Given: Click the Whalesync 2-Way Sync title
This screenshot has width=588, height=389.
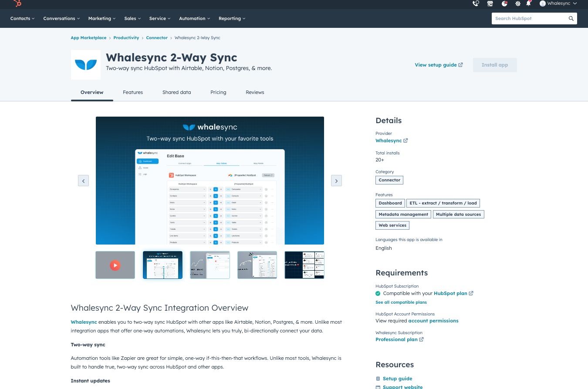Looking at the screenshot, I should (x=172, y=57).
